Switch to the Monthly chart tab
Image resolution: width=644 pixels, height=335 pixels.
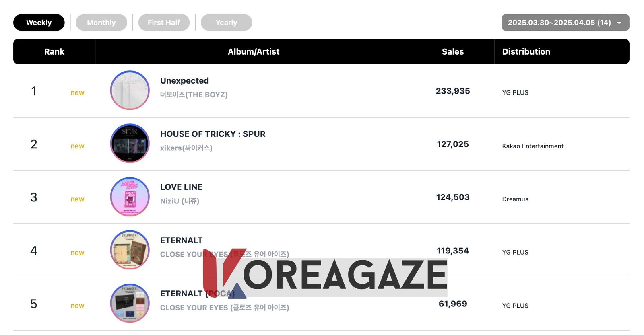point(101,23)
